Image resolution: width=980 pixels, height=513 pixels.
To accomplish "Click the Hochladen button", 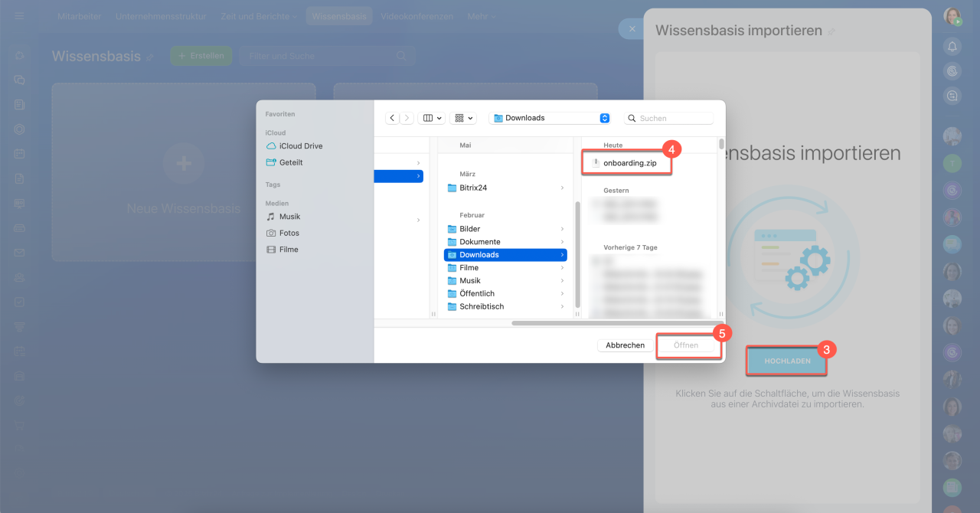I will click(787, 361).
